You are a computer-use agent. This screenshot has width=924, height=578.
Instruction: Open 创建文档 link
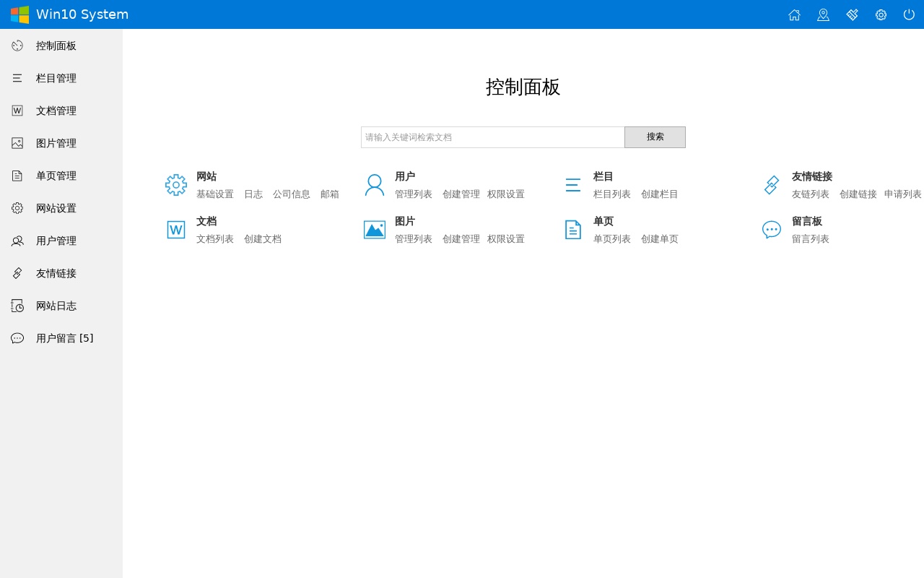[x=263, y=239]
